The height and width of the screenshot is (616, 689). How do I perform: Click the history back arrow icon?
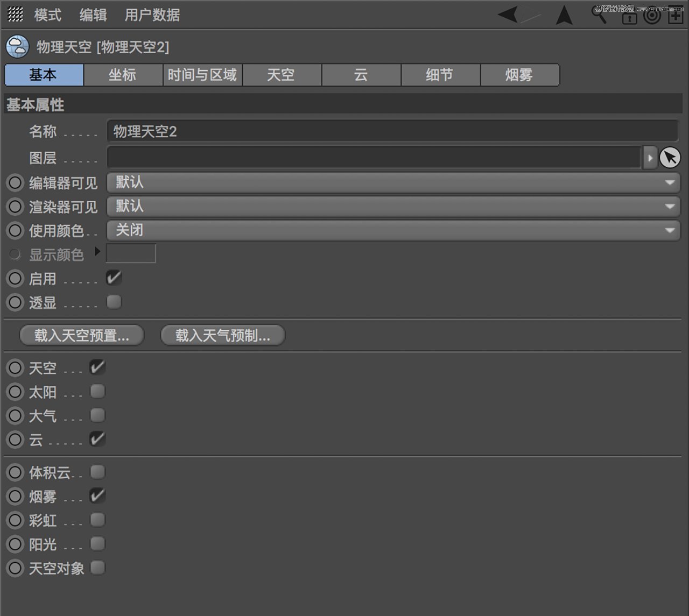click(507, 16)
